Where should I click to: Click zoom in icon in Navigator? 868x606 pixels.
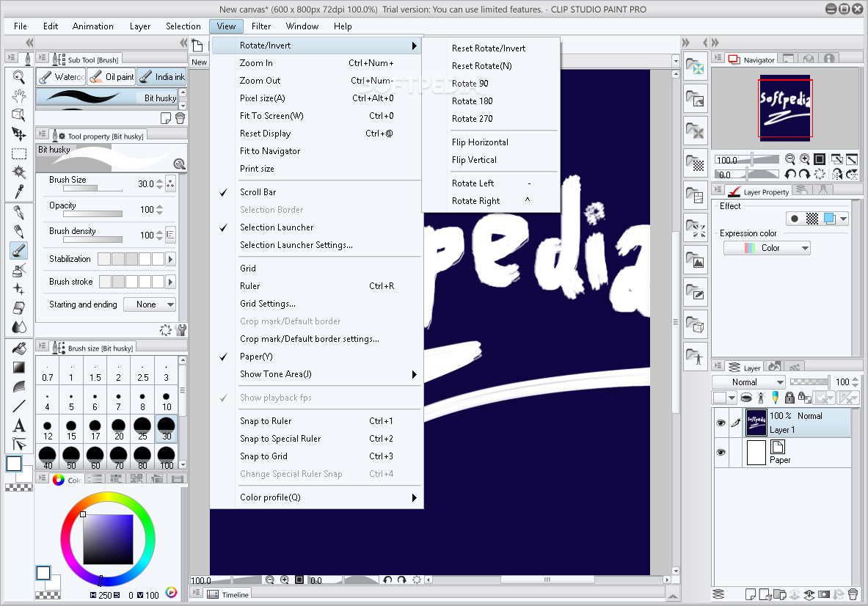[804, 159]
